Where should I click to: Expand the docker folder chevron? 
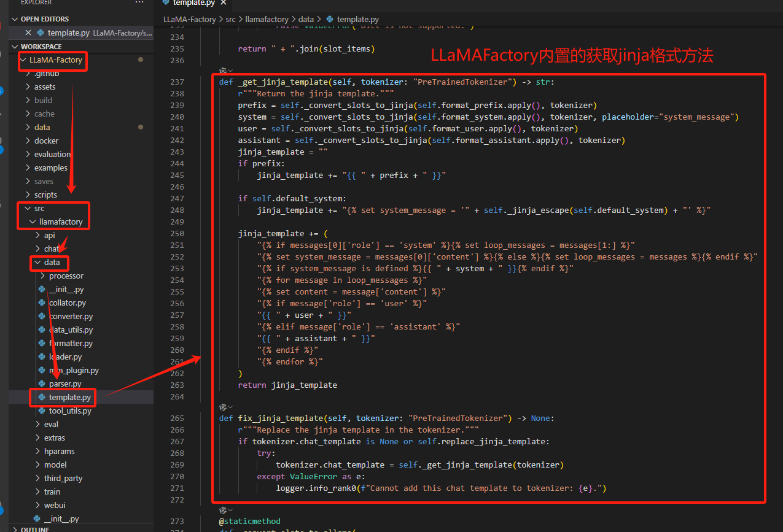point(28,141)
